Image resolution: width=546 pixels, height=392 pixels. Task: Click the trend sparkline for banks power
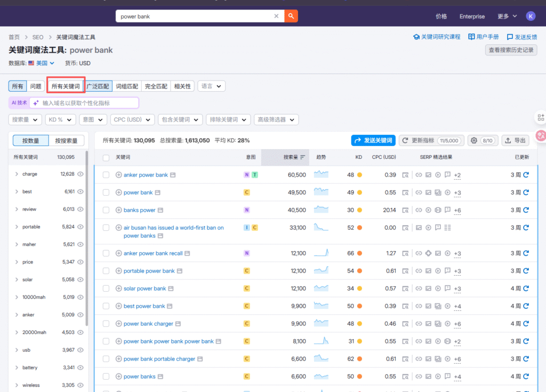click(x=321, y=210)
